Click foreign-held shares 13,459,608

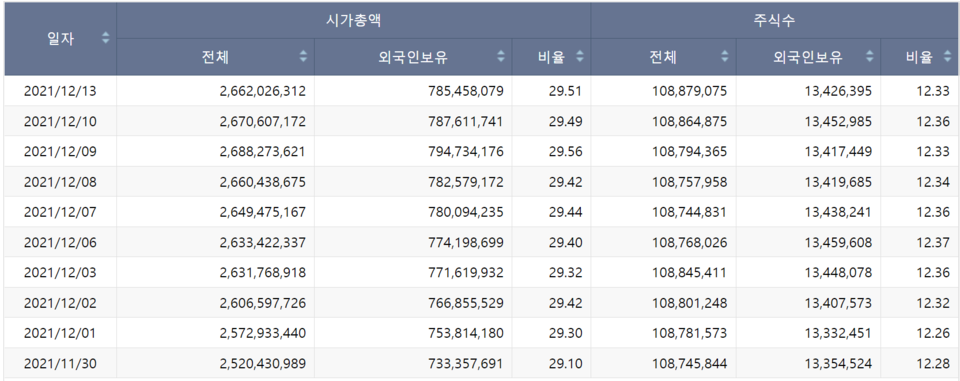pyautogui.click(x=838, y=243)
